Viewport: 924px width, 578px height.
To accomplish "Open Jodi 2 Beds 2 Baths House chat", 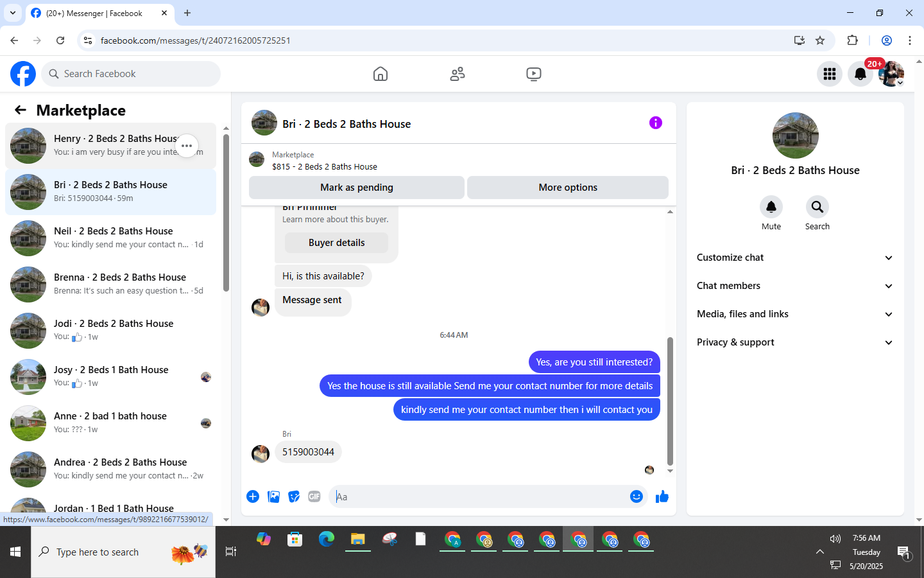I will click(110, 331).
